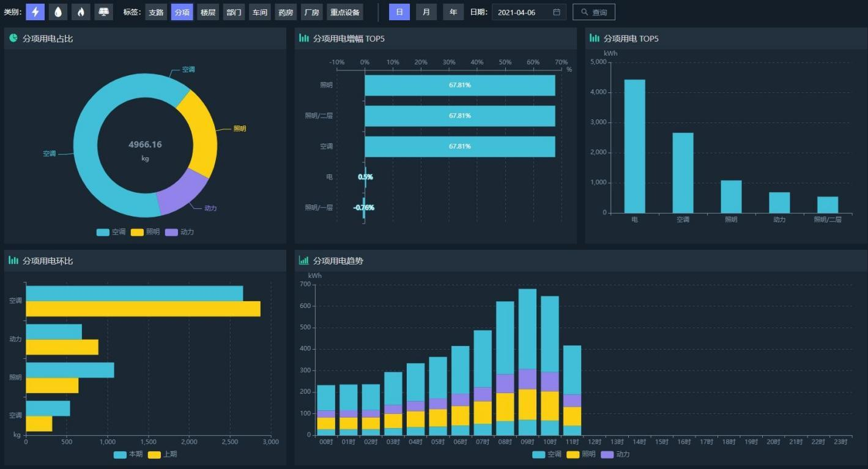The image size is (868, 469).
Task: Click the 查询 search button
Action: (593, 12)
